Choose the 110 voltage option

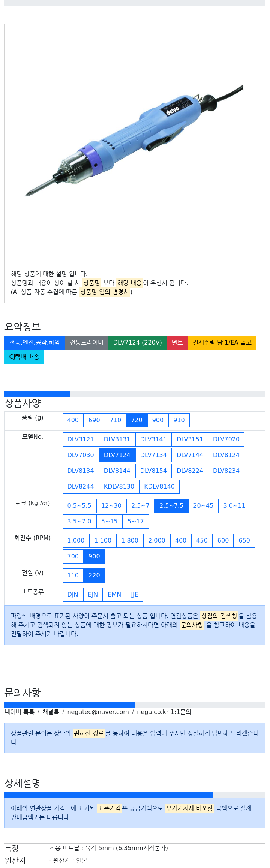click(x=73, y=576)
